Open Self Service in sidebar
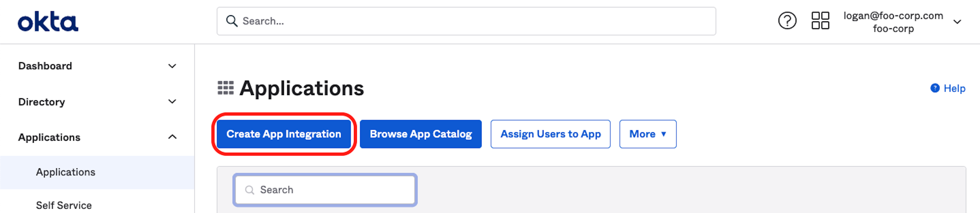980x213 pixels. (x=64, y=205)
